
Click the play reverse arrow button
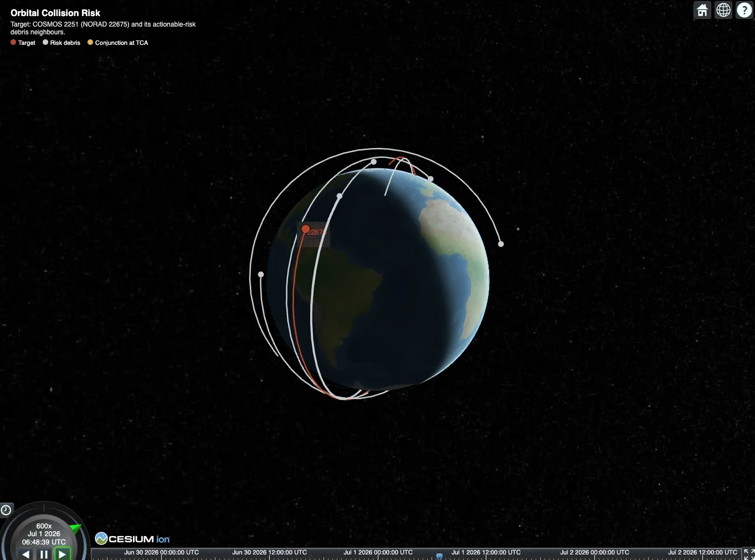click(x=25, y=554)
